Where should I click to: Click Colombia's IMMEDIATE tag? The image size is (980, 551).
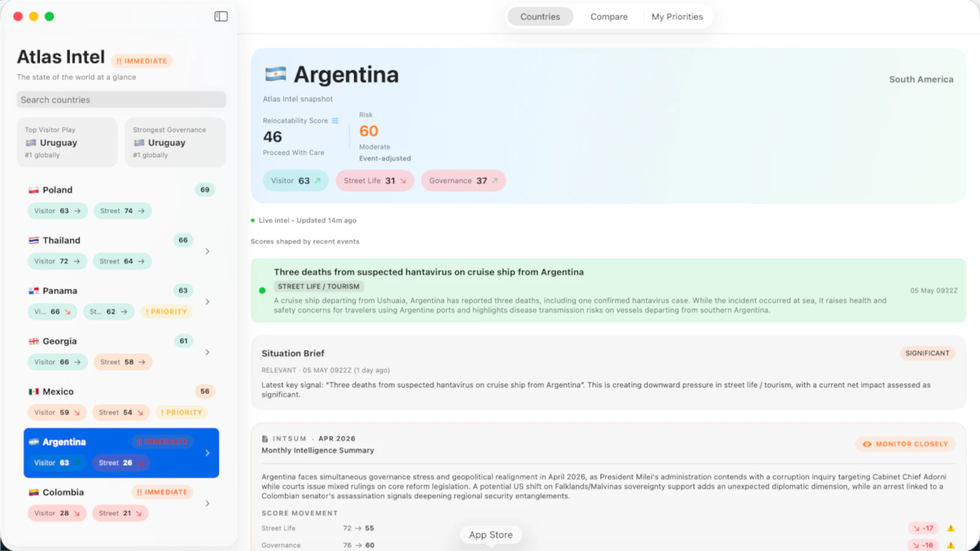162,492
